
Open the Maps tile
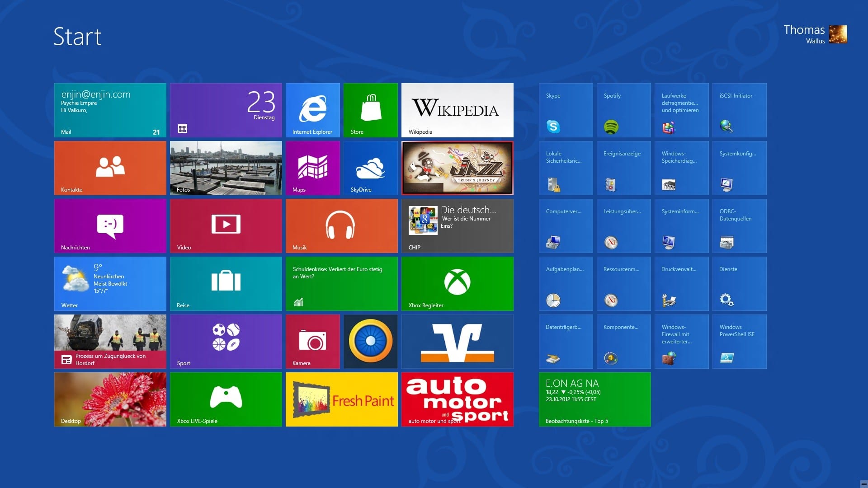coord(312,168)
